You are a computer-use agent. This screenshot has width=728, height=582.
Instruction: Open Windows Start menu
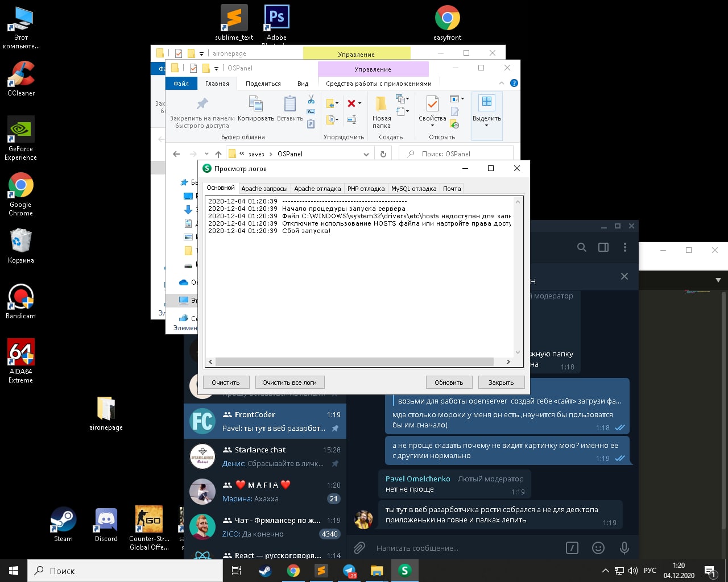[14, 571]
